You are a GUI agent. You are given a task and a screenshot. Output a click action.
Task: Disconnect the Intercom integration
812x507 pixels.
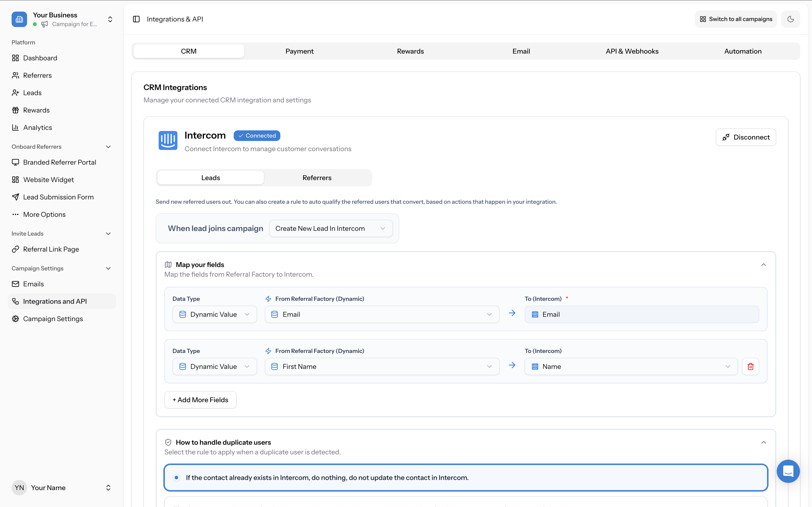(x=746, y=137)
